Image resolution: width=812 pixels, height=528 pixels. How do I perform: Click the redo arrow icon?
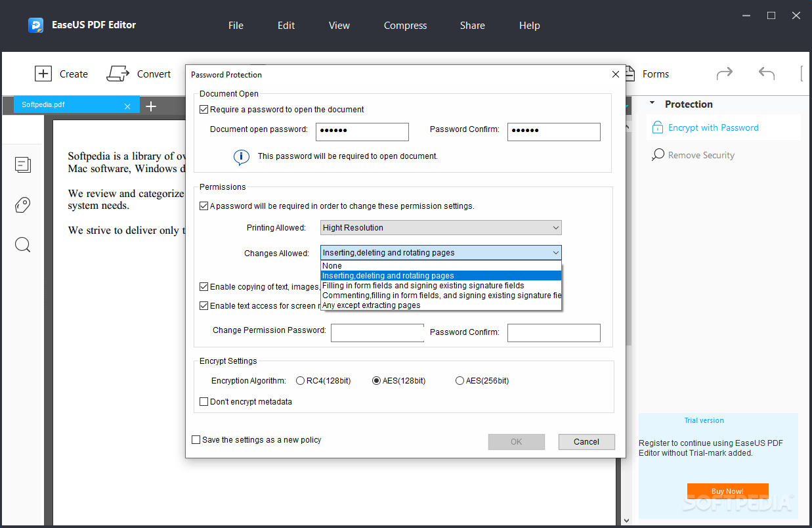tap(725, 73)
